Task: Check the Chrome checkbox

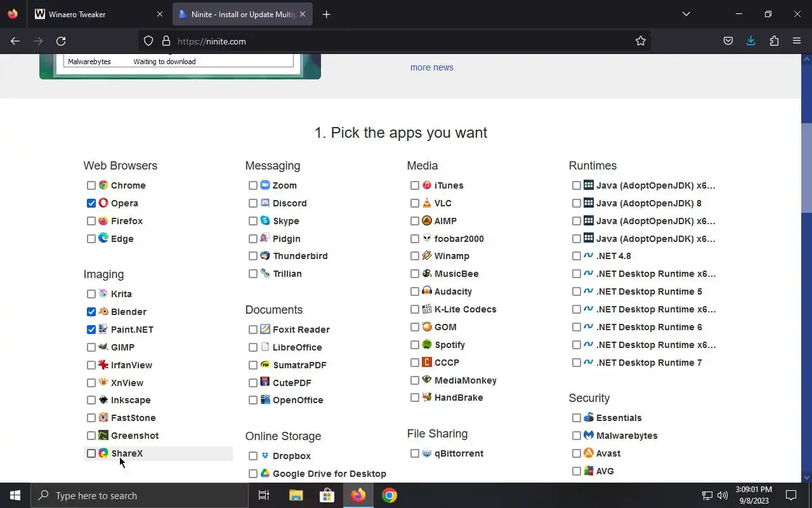Action: coord(91,185)
